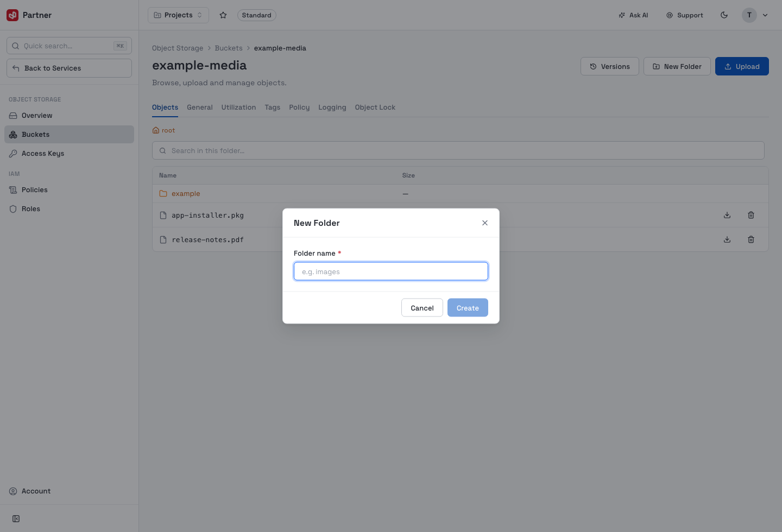Viewport: 782px width, 532px height.
Task: Navigate to the root folder breadcrumb
Action: (x=163, y=130)
